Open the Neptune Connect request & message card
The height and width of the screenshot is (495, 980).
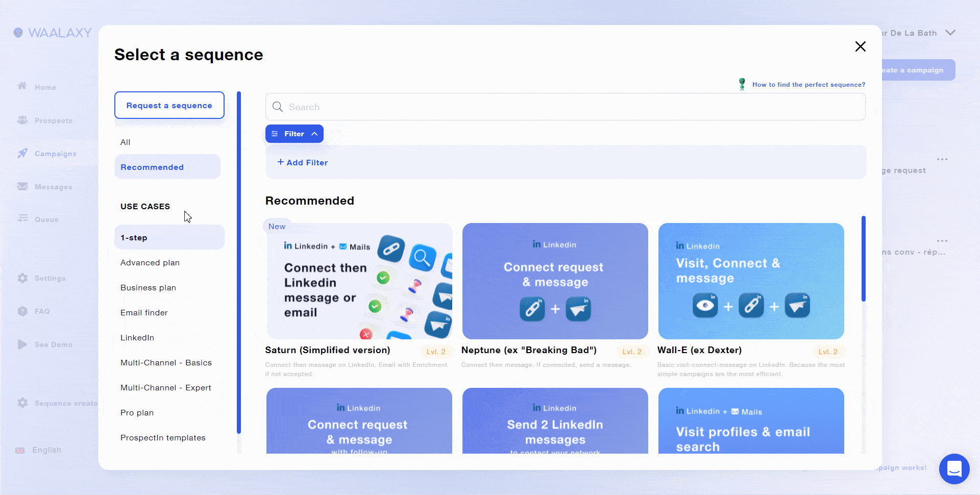(555, 281)
